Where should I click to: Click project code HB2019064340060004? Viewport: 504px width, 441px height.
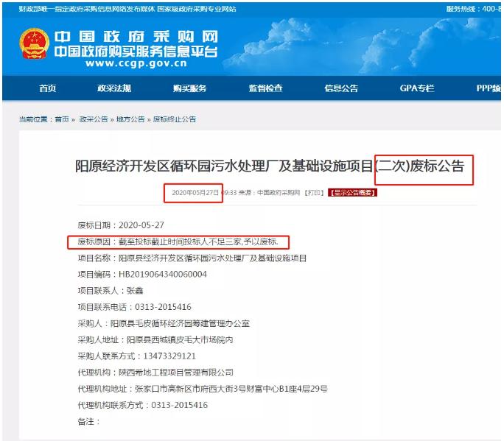pyautogui.click(x=163, y=275)
